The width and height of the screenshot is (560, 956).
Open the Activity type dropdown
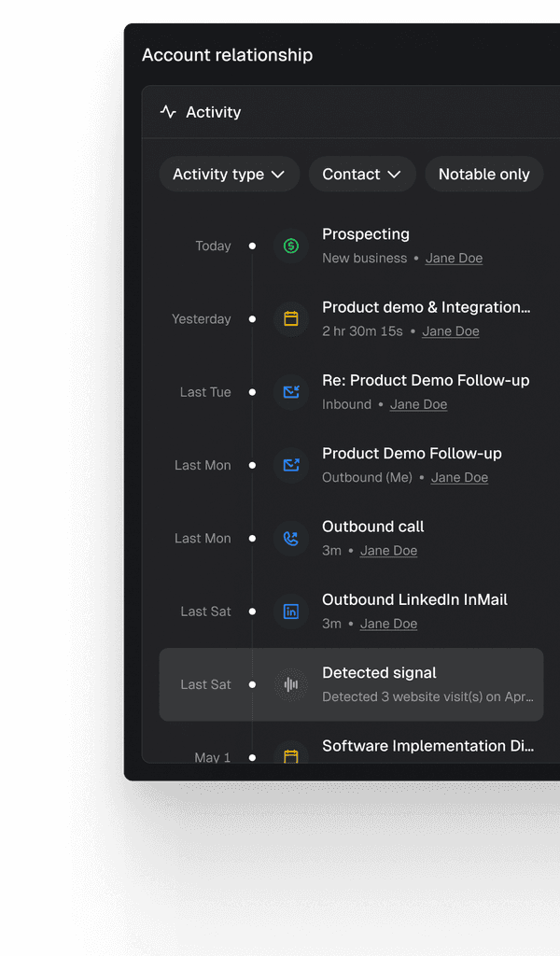coord(229,175)
